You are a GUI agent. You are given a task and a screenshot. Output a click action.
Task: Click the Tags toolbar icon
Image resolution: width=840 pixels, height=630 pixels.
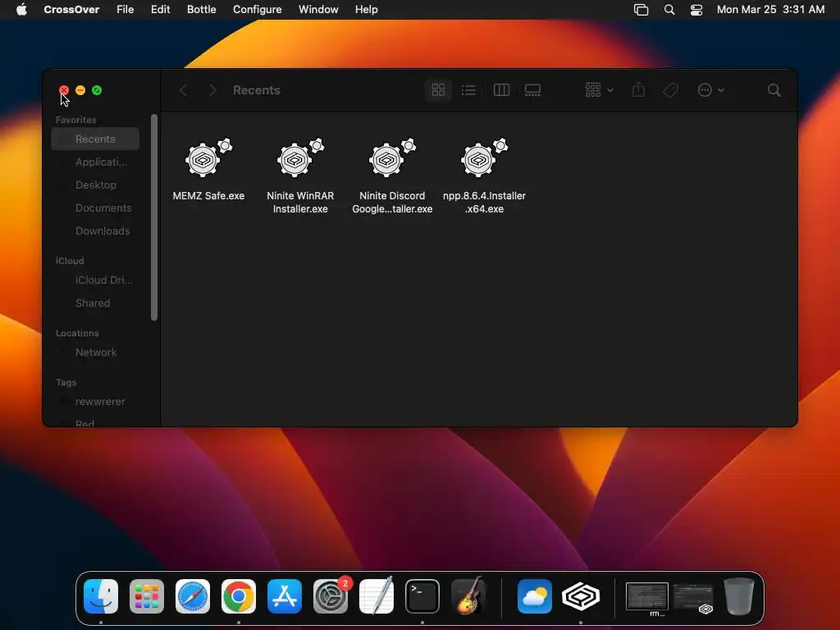[670, 90]
